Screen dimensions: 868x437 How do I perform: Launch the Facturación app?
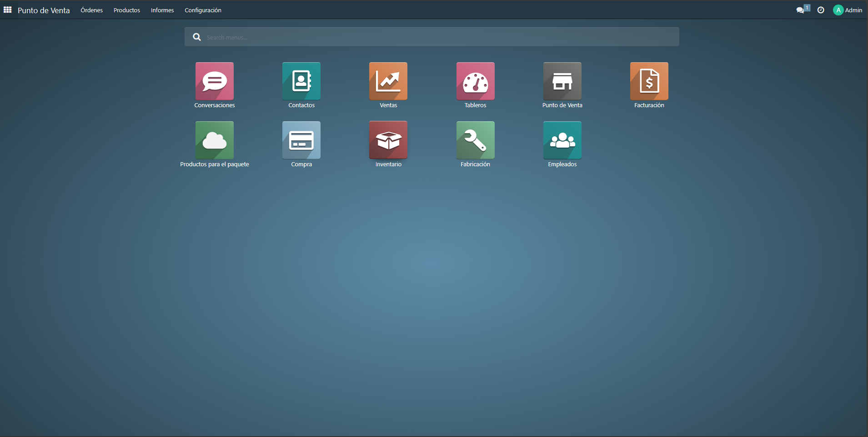pyautogui.click(x=649, y=81)
